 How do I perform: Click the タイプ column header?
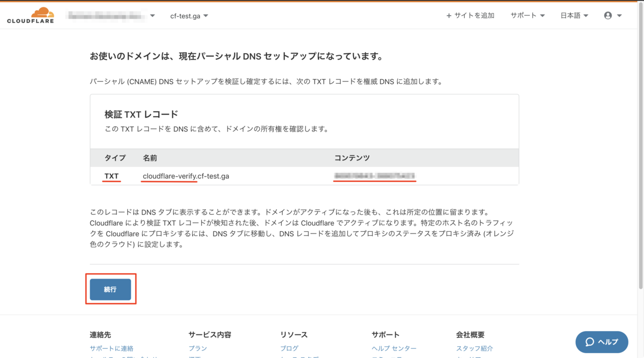[115, 158]
